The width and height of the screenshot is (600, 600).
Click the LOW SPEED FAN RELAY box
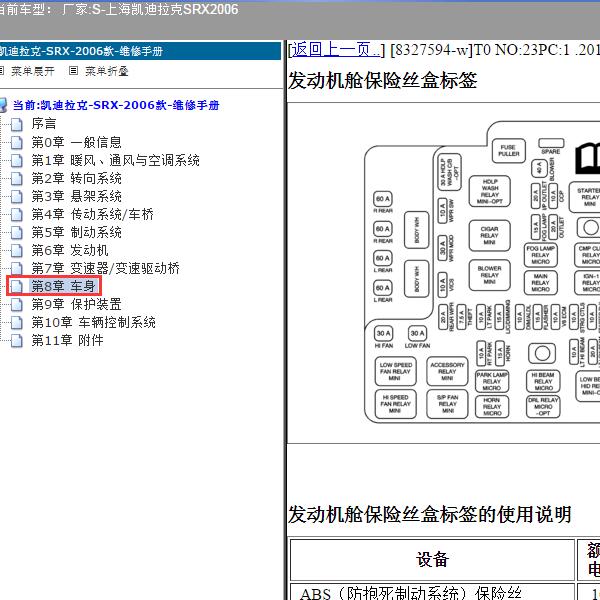tap(395, 371)
